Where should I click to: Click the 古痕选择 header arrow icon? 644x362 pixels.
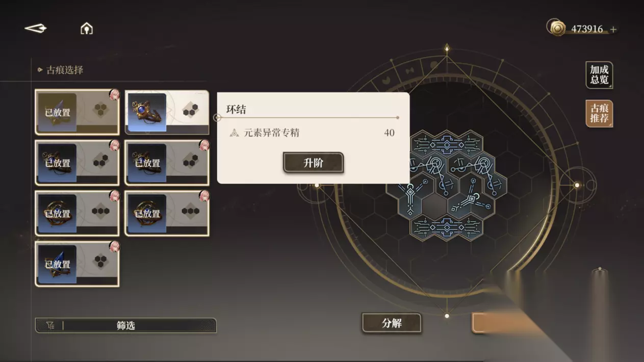pos(40,70)
